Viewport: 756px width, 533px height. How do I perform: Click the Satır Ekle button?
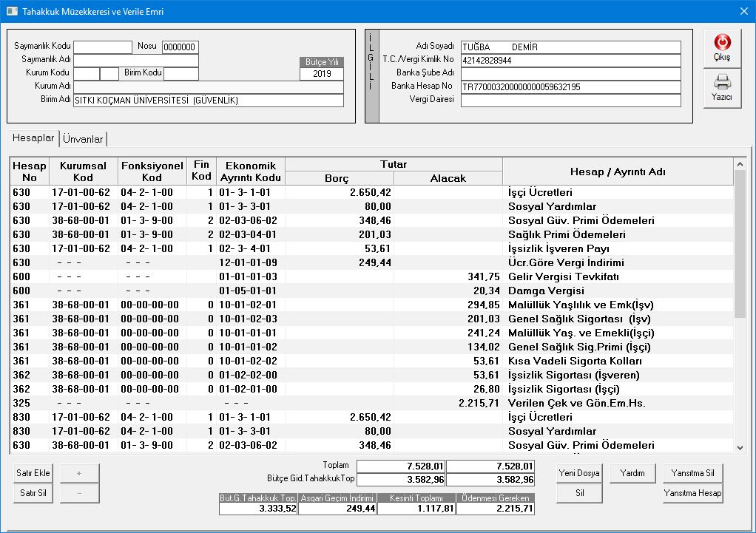[33, 473]
